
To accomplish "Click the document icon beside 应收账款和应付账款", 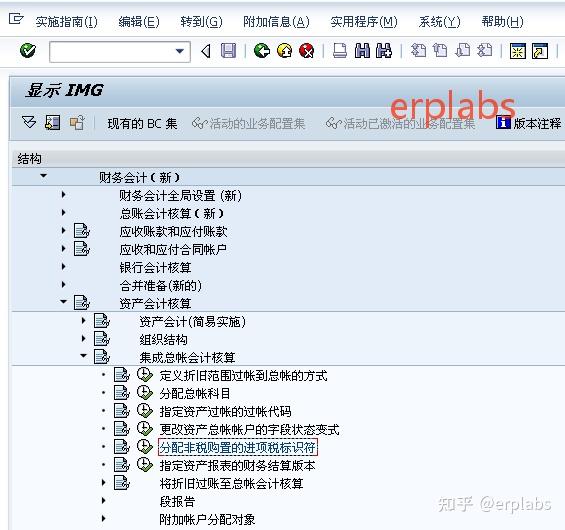I will pos(81,231).
